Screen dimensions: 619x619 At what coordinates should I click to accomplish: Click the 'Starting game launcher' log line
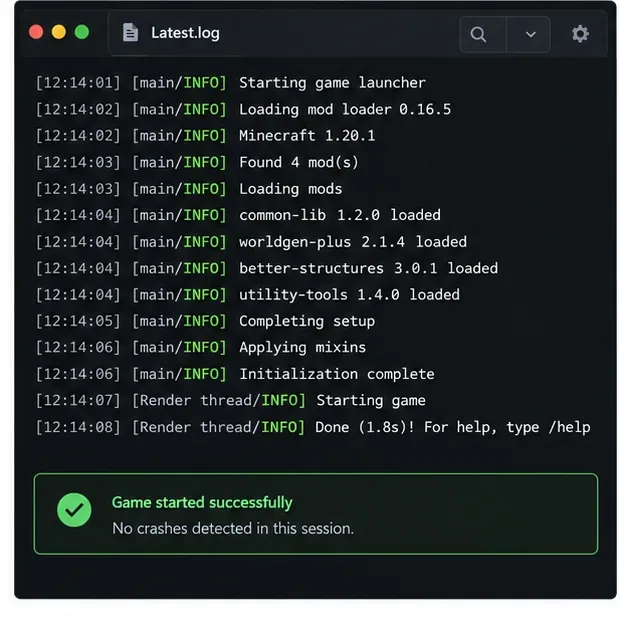[x=231, y=83]
